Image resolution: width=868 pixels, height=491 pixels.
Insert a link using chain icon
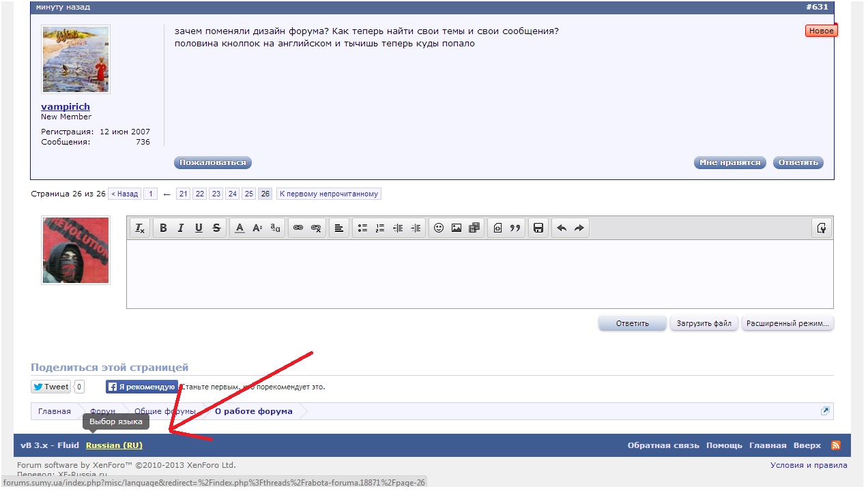click(298, 228)
